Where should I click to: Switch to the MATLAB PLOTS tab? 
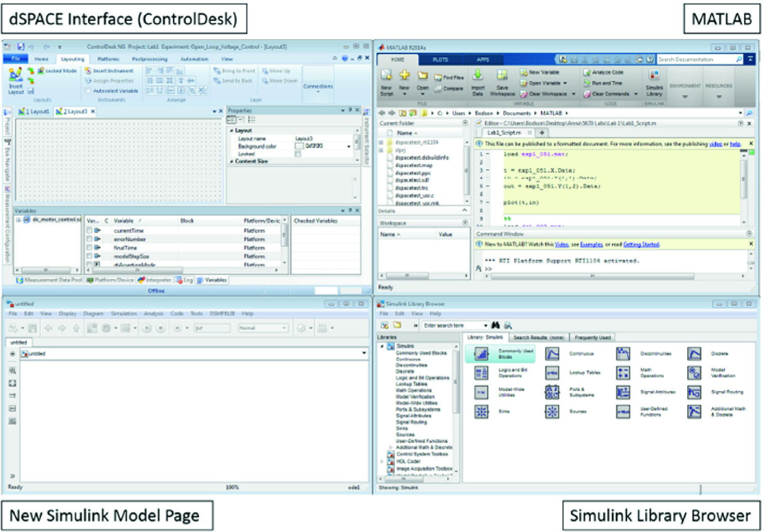(440, 59)
